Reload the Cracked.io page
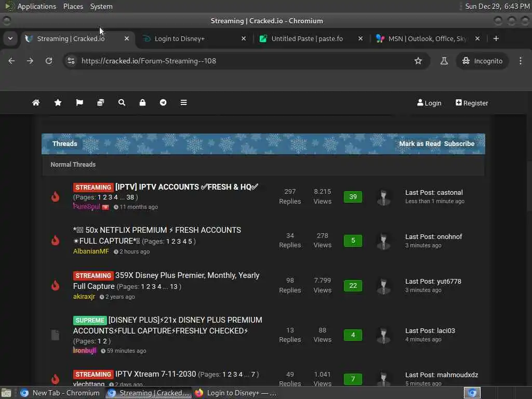 click(x=49, y=61)
